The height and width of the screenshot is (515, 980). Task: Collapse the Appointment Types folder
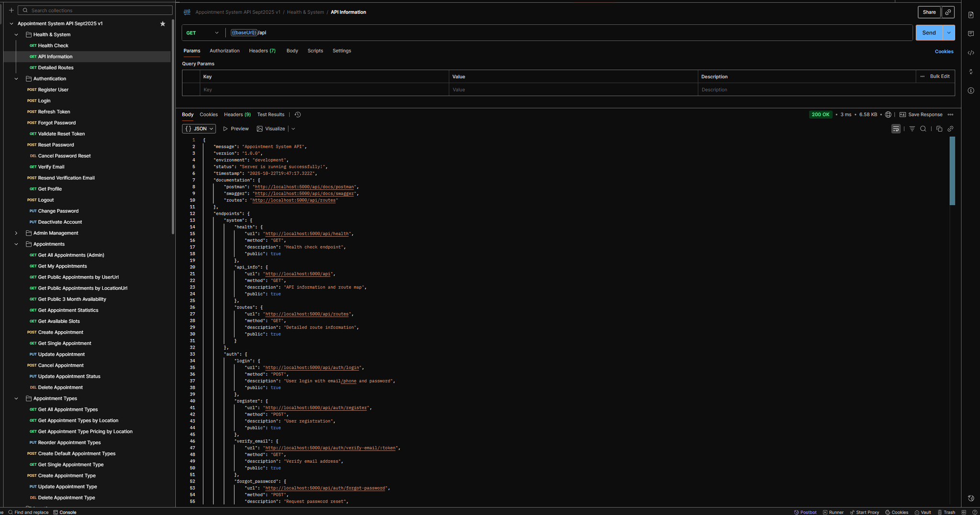(16, 399)
